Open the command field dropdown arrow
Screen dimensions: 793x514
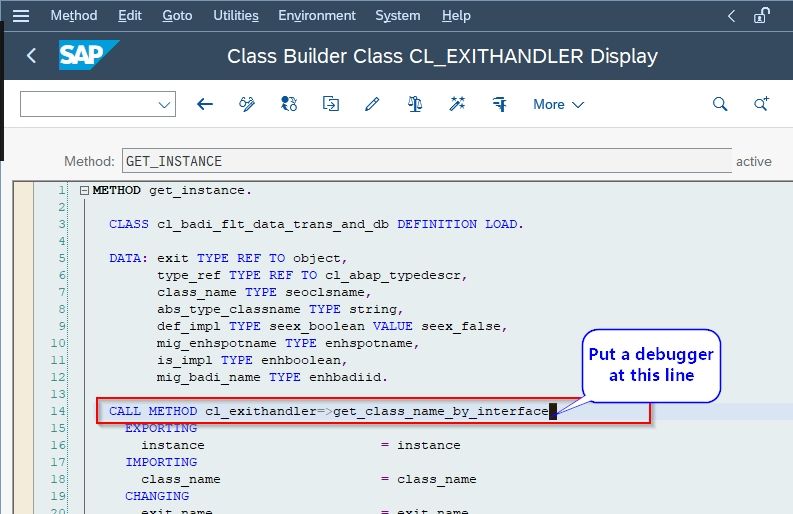[x=164, y=105]
